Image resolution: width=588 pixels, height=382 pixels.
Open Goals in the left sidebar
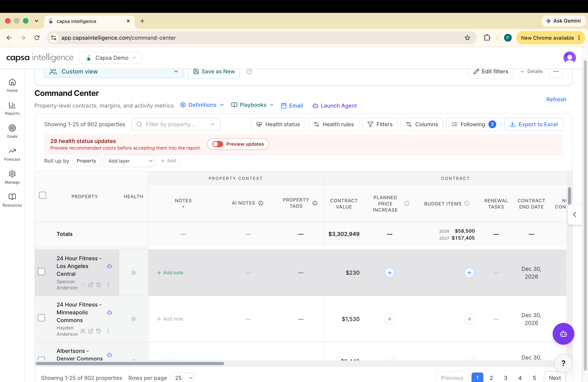(12, 131)
